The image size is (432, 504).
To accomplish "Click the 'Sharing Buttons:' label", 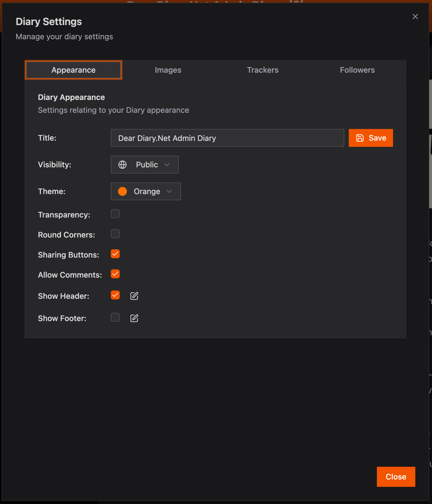I will pyautogui.click(x=68, y=255).
